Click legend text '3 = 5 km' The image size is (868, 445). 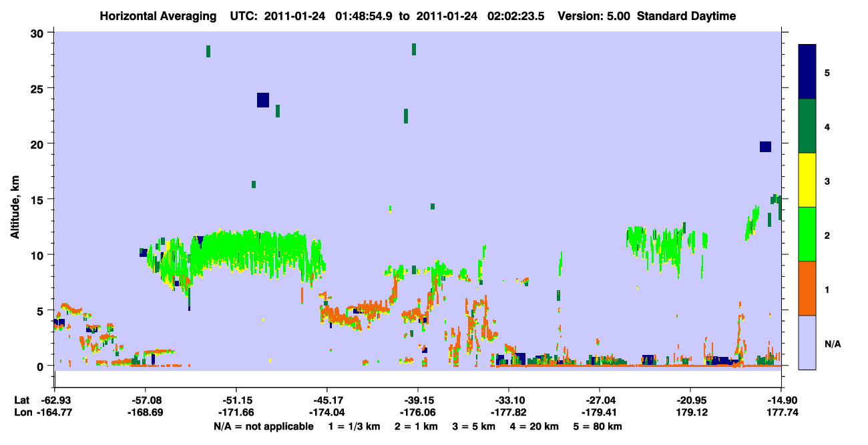pyautogui.click(x=473, y=426)
